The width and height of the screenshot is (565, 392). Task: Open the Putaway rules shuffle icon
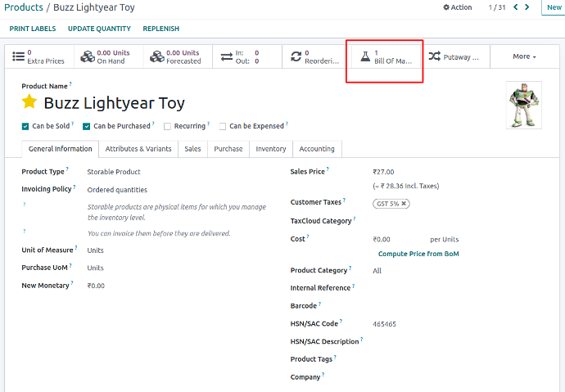click(x=434, y=56)
